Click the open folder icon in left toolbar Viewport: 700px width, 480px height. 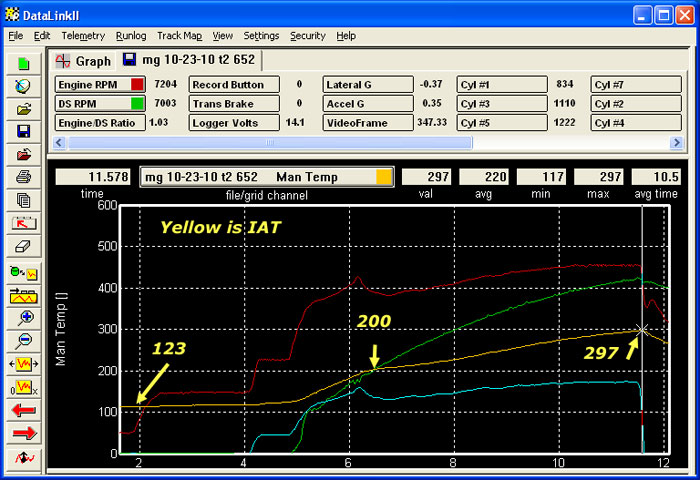[24, 109]
